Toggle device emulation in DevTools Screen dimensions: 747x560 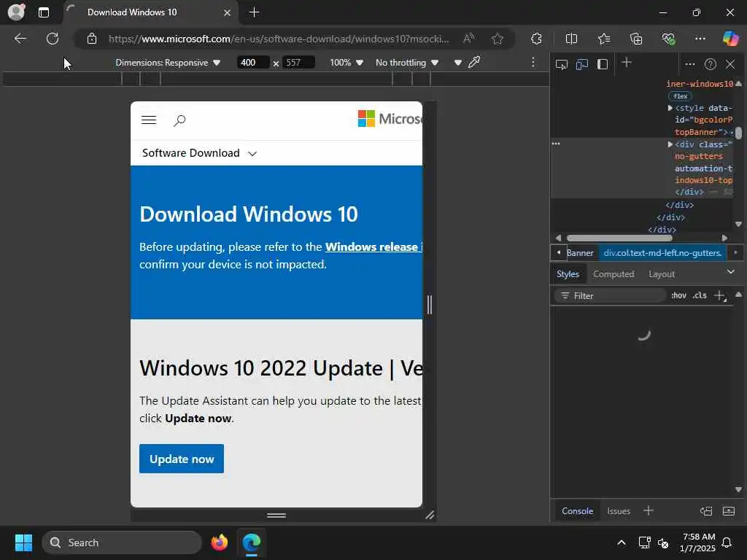coord(581,64)
